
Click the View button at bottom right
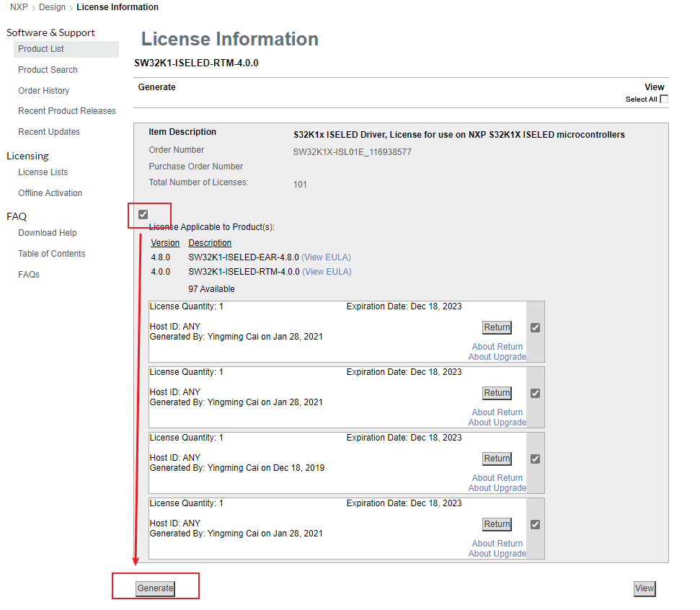pos(644,588)
